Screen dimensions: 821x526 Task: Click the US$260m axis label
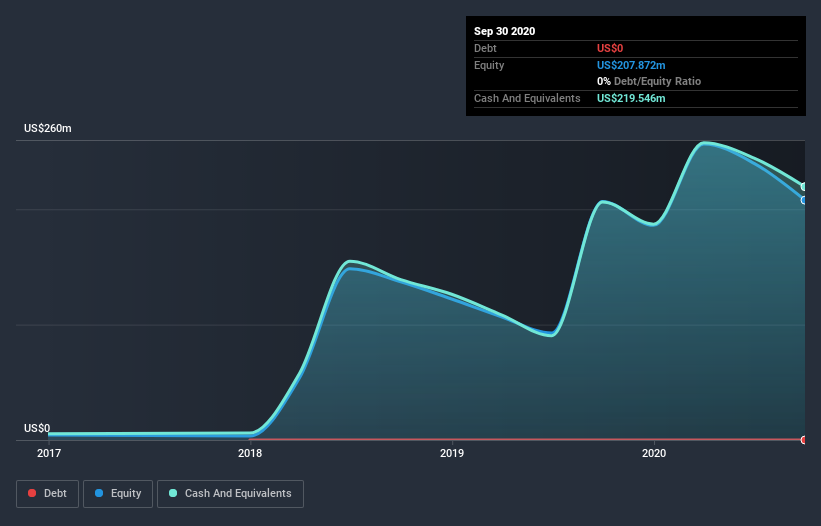[48, 128]
